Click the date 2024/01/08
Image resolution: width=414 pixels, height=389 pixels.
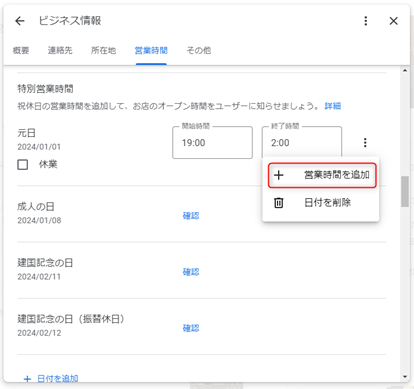pos(39,221)
